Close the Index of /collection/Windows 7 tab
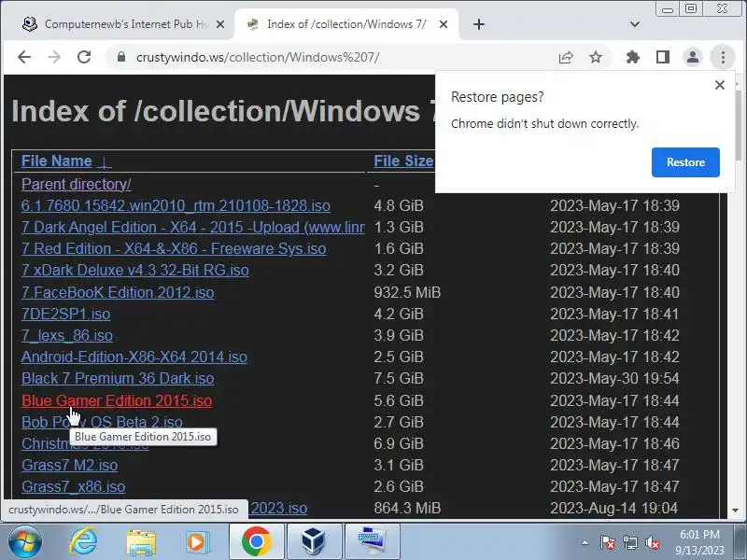The height and width of the screenshot is (560, 747). tap(443, 24)
